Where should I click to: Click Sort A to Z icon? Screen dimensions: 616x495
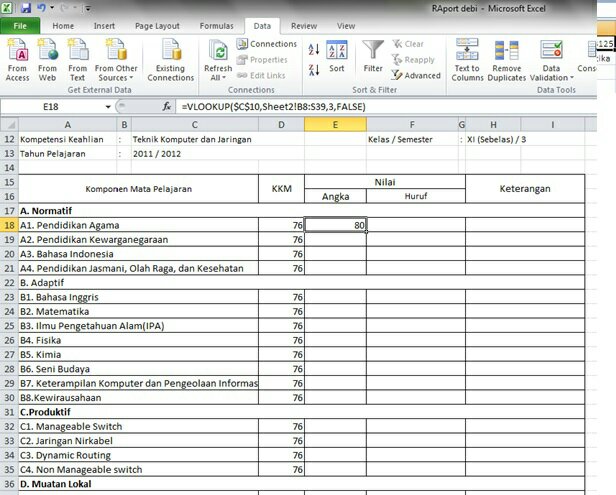(x=314, y=49)
